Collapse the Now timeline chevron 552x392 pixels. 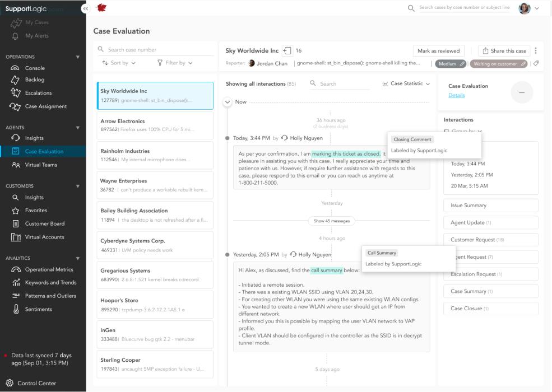pos(228,102)
